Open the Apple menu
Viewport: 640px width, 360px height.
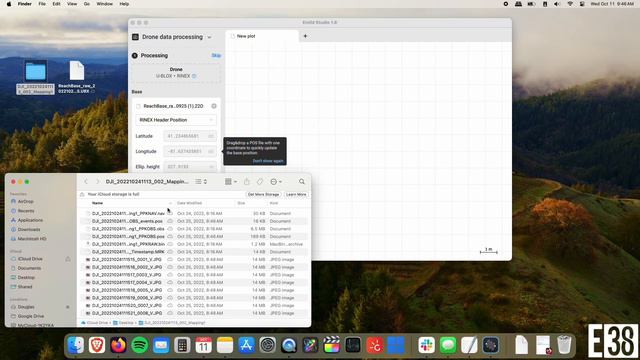(9, 4)
